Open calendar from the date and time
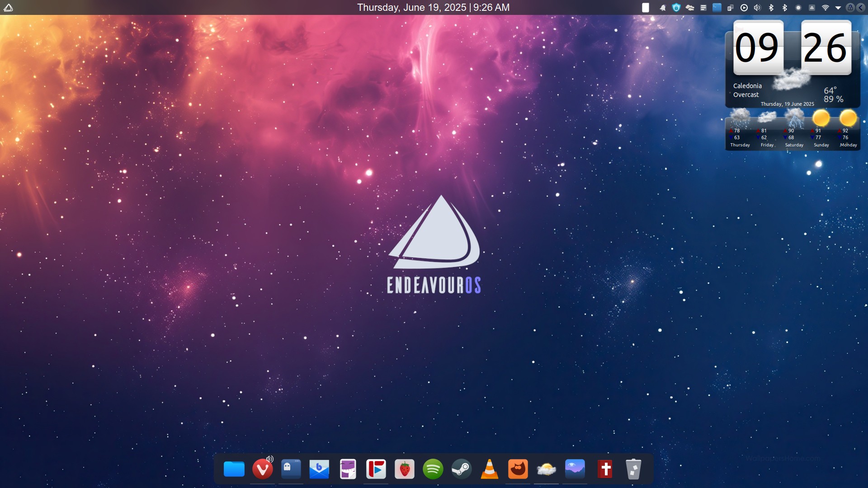This screenshot has width=868, height=488. [x=433, y=8]
